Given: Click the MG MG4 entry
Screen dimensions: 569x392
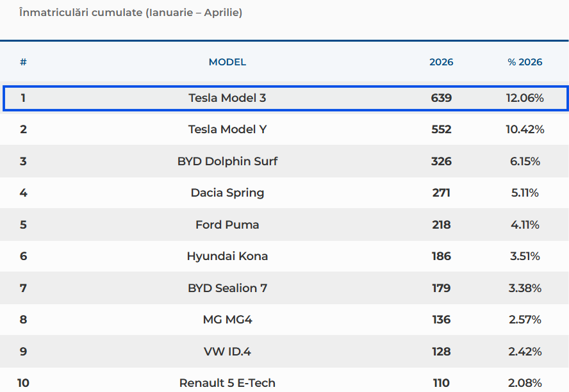Looking at the screenshot, I should [227, 320].
